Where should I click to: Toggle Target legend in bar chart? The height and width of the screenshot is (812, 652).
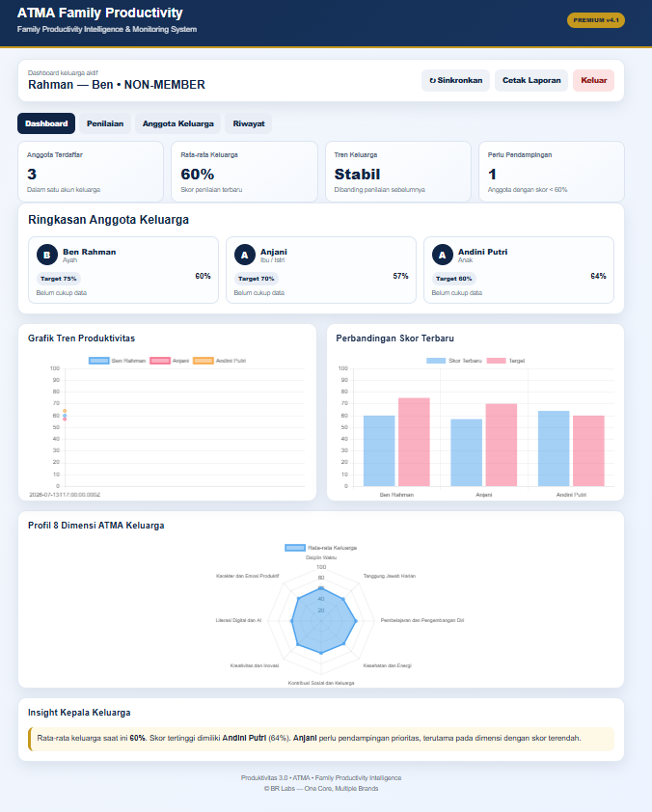(505, 361)
